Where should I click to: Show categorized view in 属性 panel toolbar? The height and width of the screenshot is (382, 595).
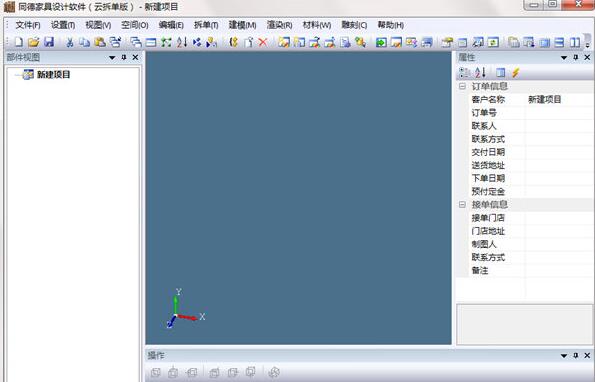[464, 72]
